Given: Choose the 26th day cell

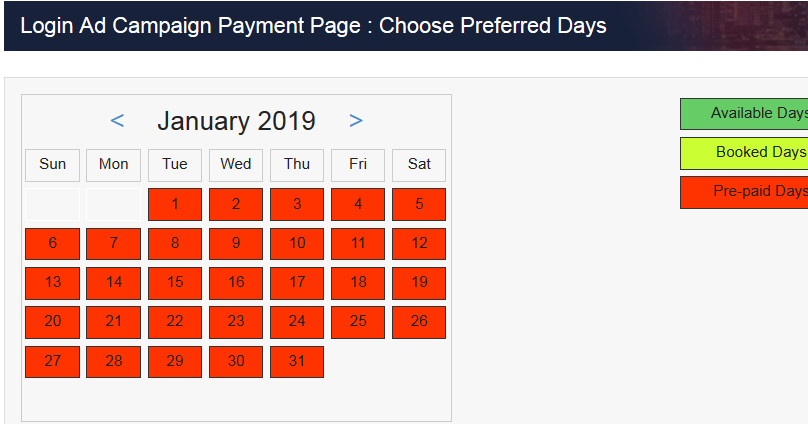Looking at the screenshot, I should (419, 322).
